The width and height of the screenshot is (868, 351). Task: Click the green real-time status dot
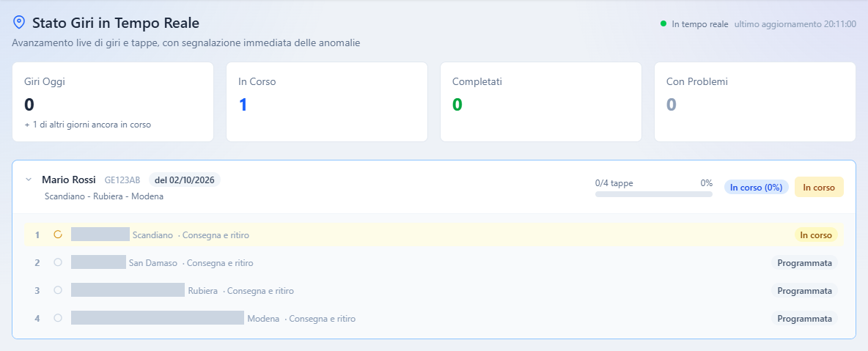point(663,23)
